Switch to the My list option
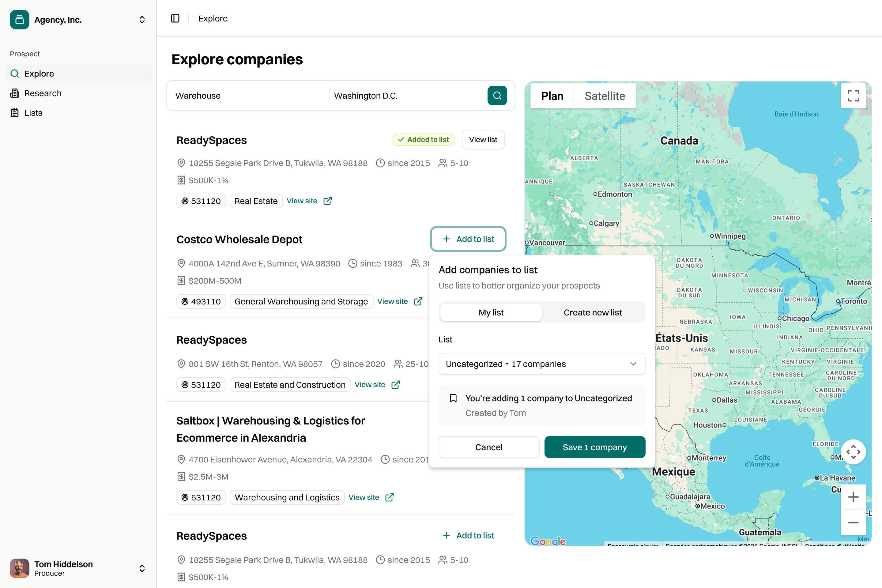Image resolution: width=882 pixels, height=588 pixels. [x=491, y=312]
